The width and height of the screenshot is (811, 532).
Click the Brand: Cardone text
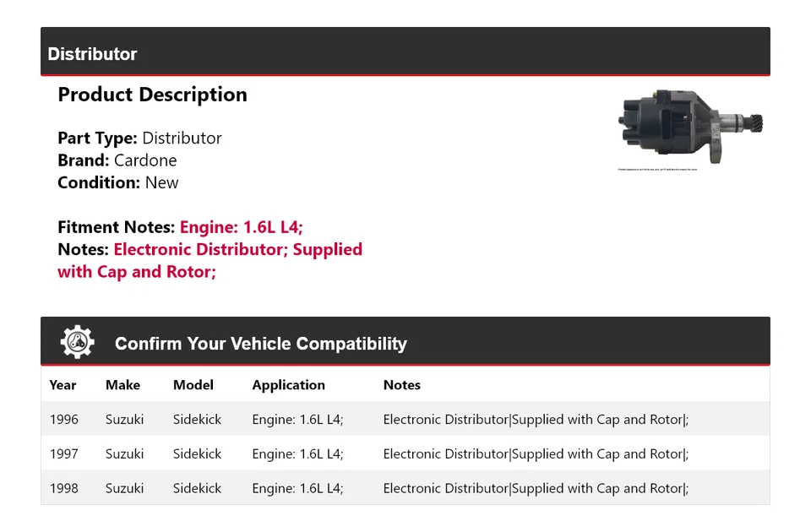pos(117,160)
